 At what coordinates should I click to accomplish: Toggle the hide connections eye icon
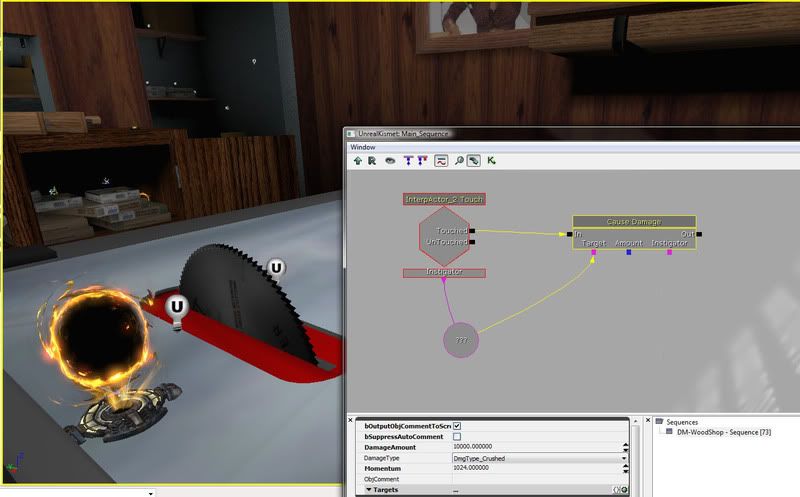click(390, 161)
